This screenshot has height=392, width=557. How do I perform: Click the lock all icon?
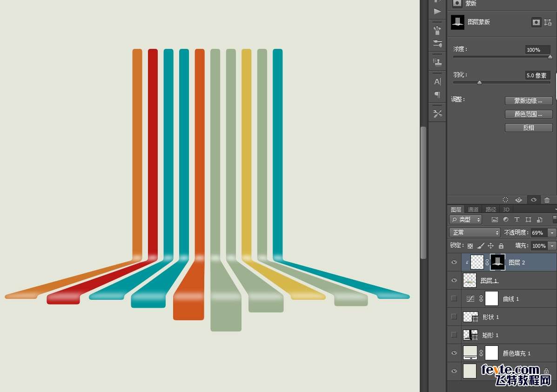(x=501, y=245)
